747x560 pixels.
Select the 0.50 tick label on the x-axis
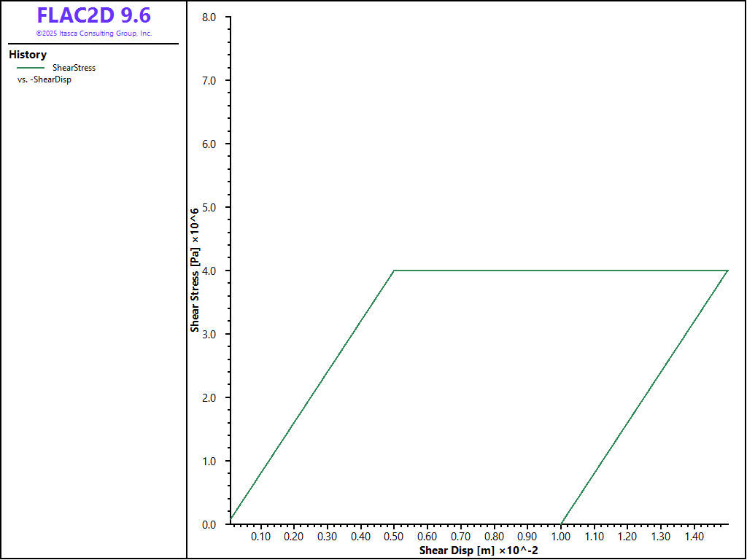click(394, 537)
